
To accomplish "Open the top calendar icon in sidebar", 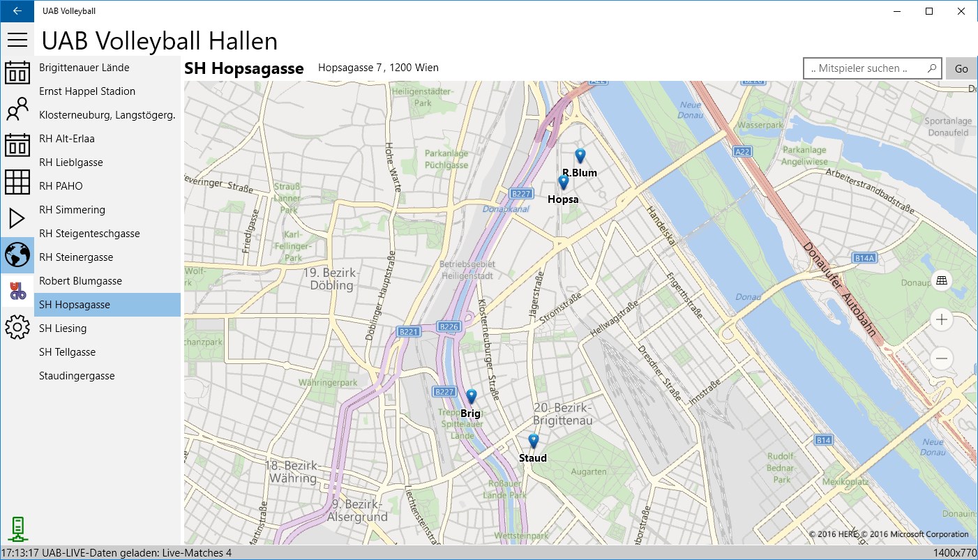I will [x=17, y=73].
